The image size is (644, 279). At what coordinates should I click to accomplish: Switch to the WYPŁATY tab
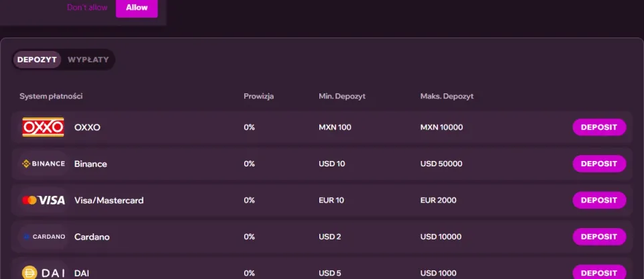tap(89, 60)
